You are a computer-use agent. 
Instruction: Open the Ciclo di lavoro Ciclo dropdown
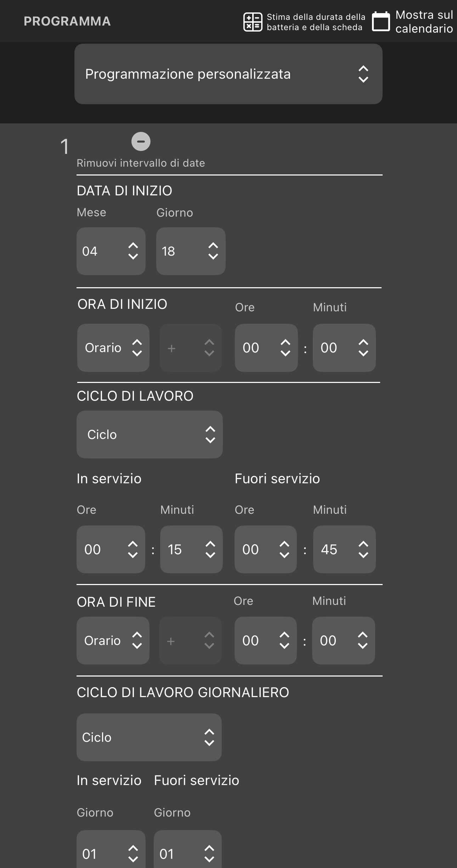[149, 435]
